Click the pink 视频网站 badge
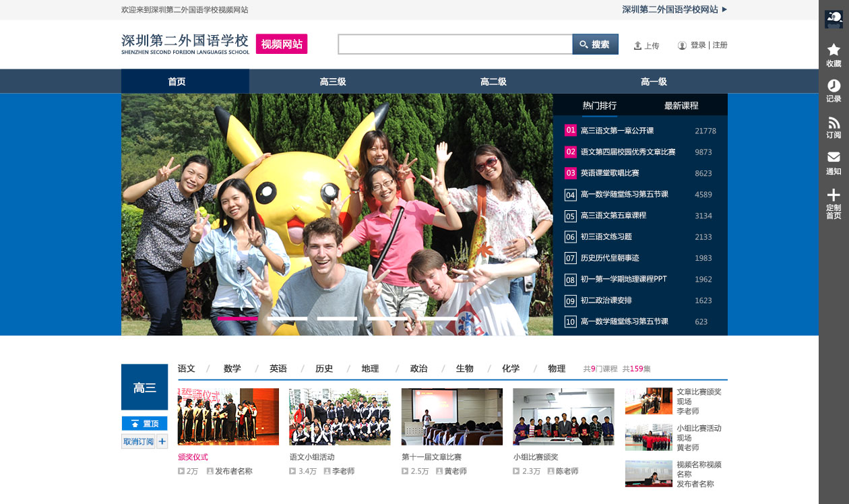This screenshot has width=849, height=504. coord(282,44)
